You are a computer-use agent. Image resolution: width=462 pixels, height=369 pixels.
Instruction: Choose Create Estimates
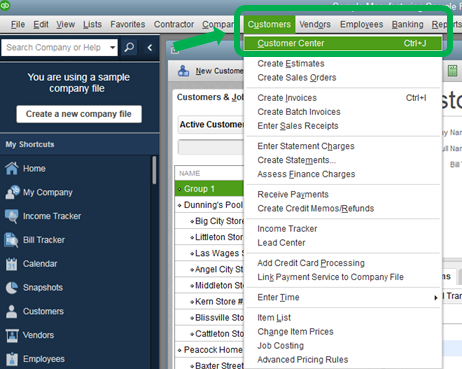tap(291, 63)
